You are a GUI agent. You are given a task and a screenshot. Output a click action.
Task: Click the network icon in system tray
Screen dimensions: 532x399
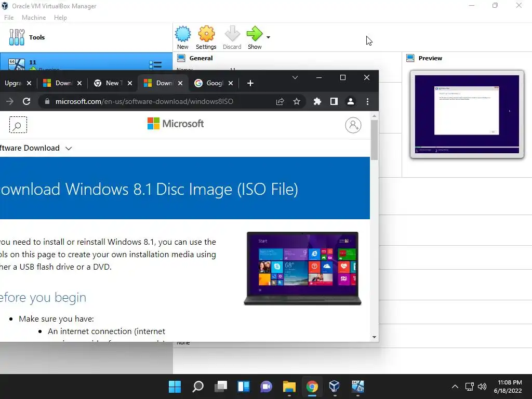tap(470, 387)
